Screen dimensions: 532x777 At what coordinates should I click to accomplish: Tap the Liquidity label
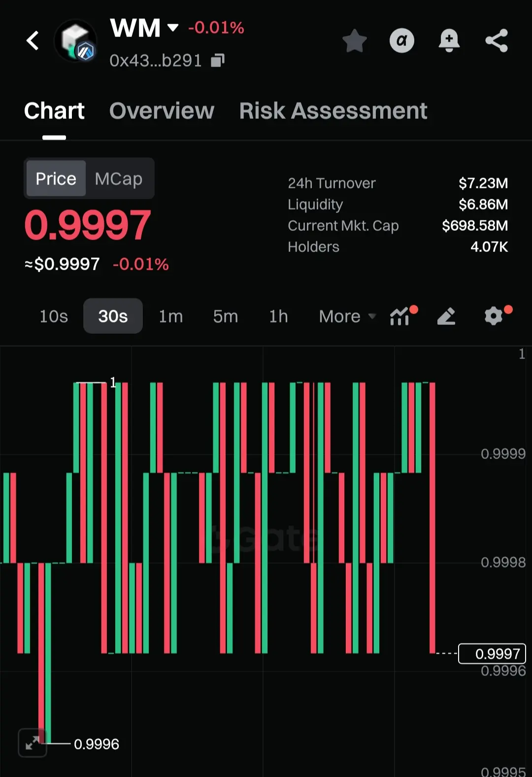(315, 205)
